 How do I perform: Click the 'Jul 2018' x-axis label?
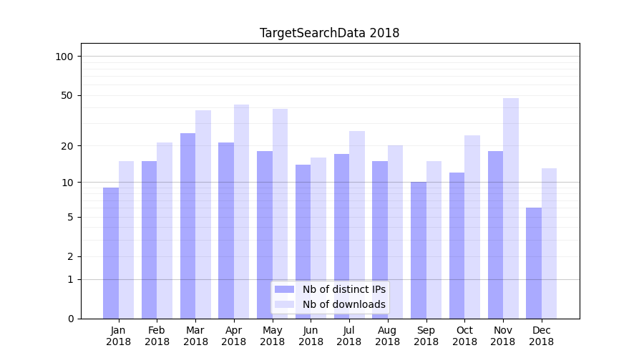pos(349,336)
